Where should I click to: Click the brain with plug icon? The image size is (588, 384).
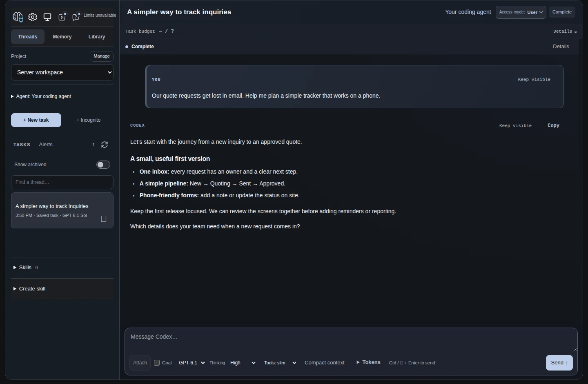click(18, 17)
